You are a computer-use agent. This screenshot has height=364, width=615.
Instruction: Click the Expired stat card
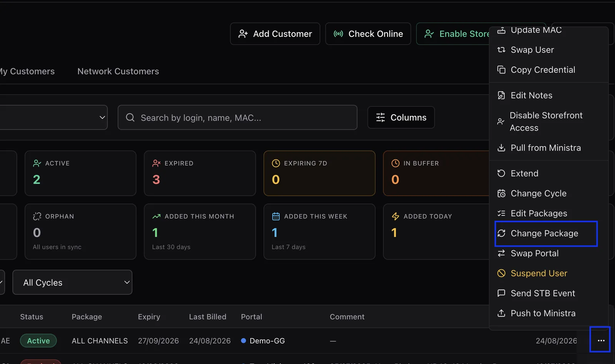pos(200,173)
